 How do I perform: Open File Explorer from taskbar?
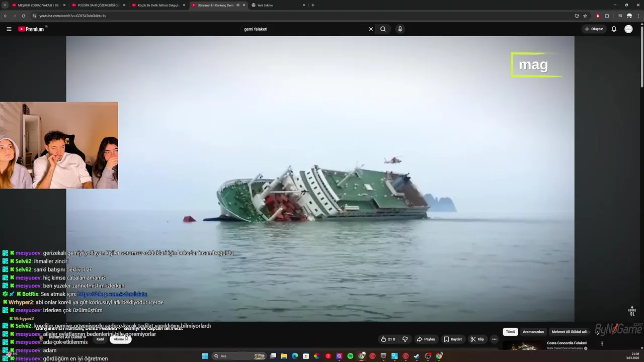[284, 356]
